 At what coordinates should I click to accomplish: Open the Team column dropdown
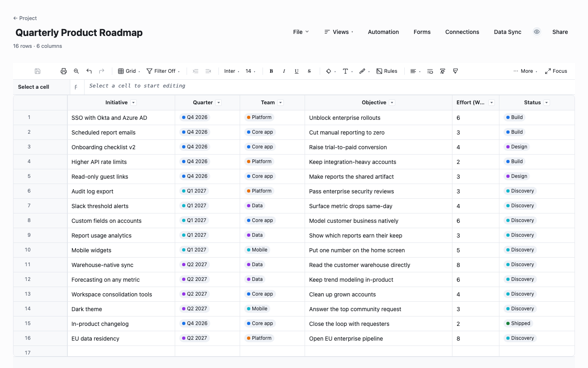point(281,103)
